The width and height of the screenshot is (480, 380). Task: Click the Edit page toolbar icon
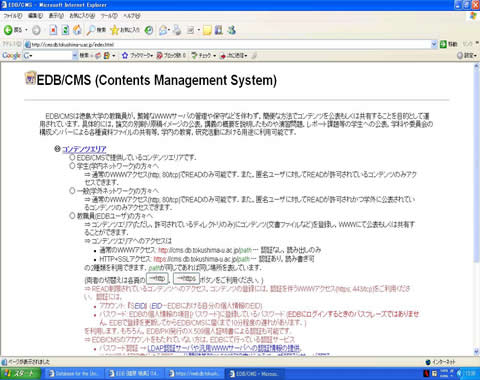pos(191,30)
